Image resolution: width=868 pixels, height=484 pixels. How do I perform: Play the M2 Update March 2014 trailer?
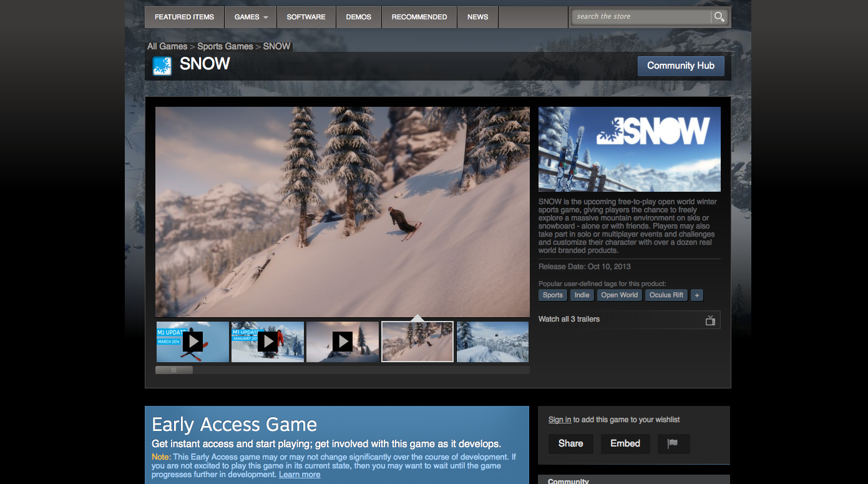193,342
